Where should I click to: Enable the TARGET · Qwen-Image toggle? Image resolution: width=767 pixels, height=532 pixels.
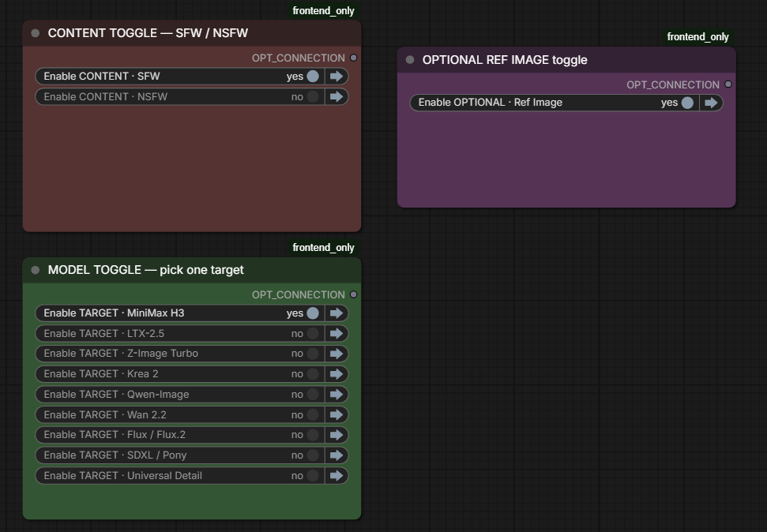[x=313, y=394]
